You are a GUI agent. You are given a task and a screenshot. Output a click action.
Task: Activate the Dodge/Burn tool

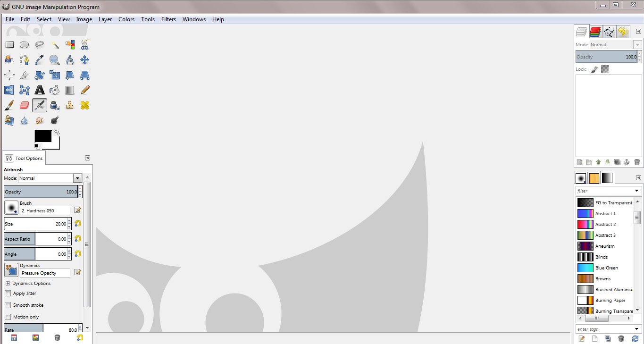[x=55, y=120]
